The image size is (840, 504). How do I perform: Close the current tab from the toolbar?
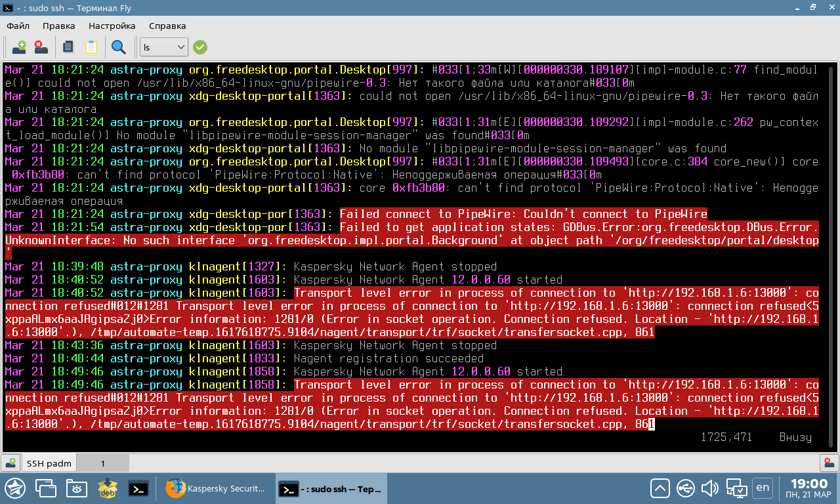click(x=41, y=47)
